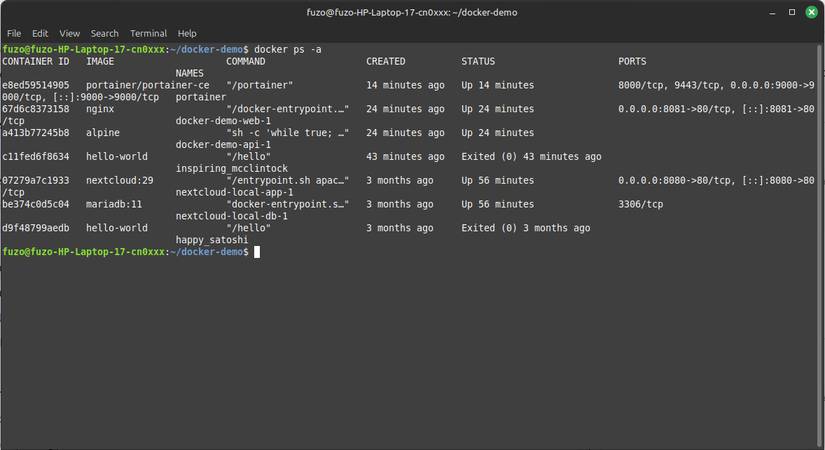Click the window title fuzo@fuzo-HP-Laptop-17-cn0xxx
825x450 pixels.
412,12
